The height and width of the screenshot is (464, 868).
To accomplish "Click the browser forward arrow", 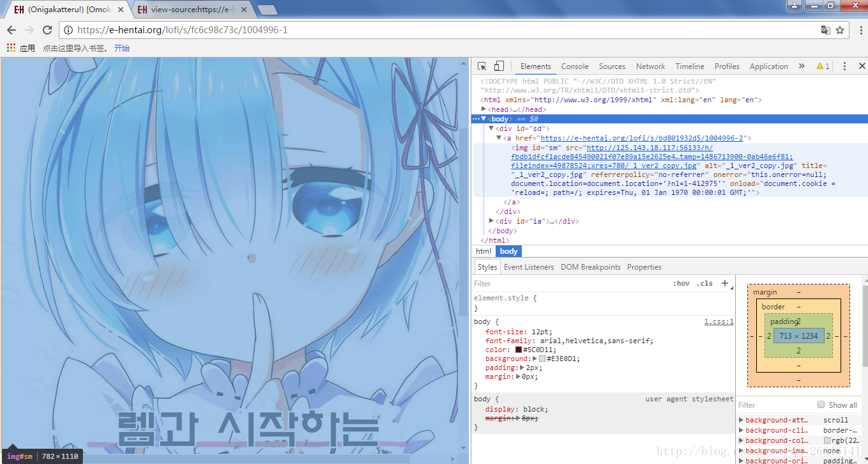I will point(29,30).
